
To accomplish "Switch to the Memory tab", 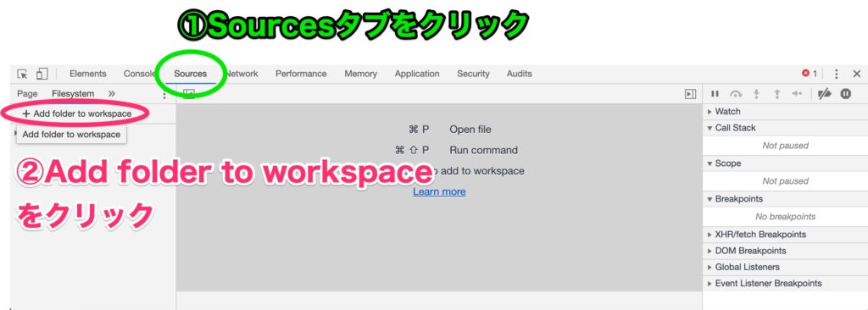I will pyautogui.click(x=360, y=74).
